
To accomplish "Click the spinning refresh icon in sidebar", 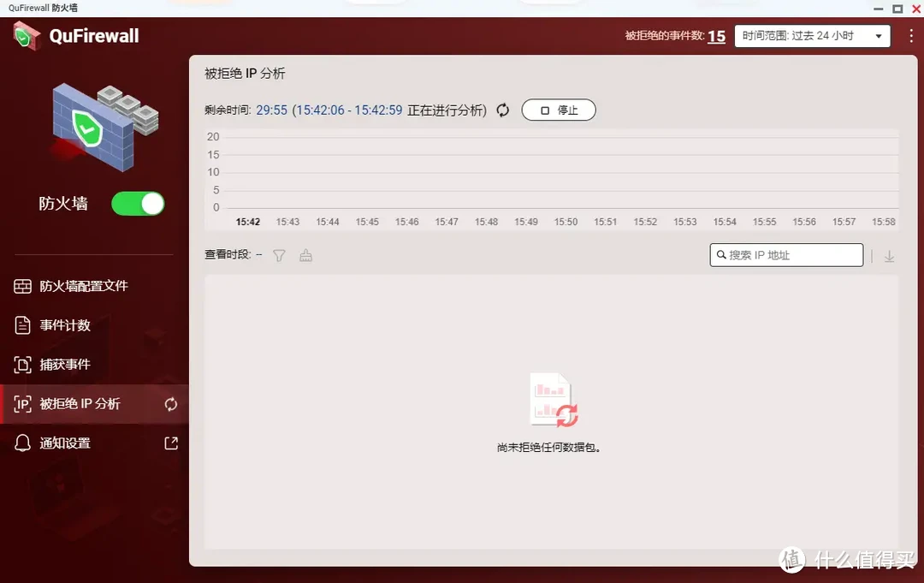I will click(x=171, y=404).
